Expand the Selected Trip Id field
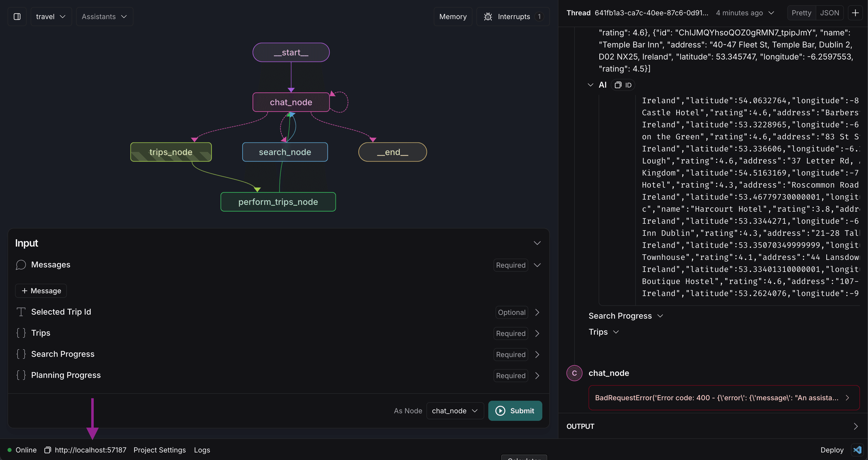 click(x=537, y=312)
